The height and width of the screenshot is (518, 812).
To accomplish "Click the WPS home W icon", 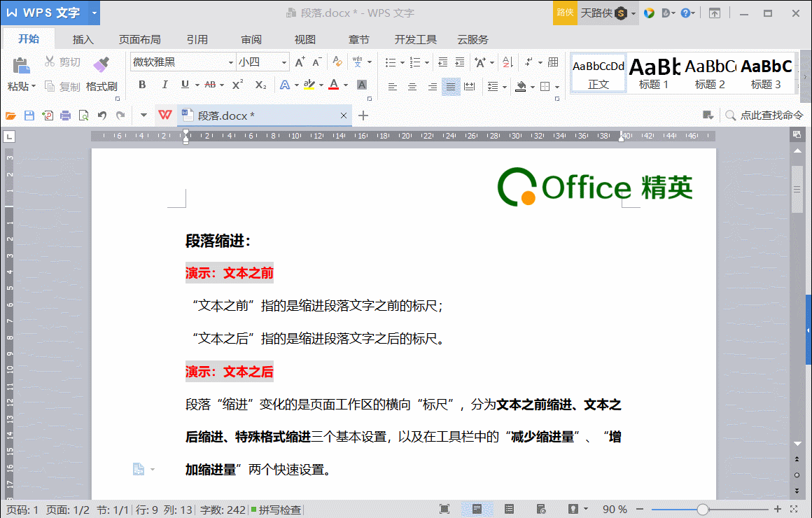I will 165,115.
